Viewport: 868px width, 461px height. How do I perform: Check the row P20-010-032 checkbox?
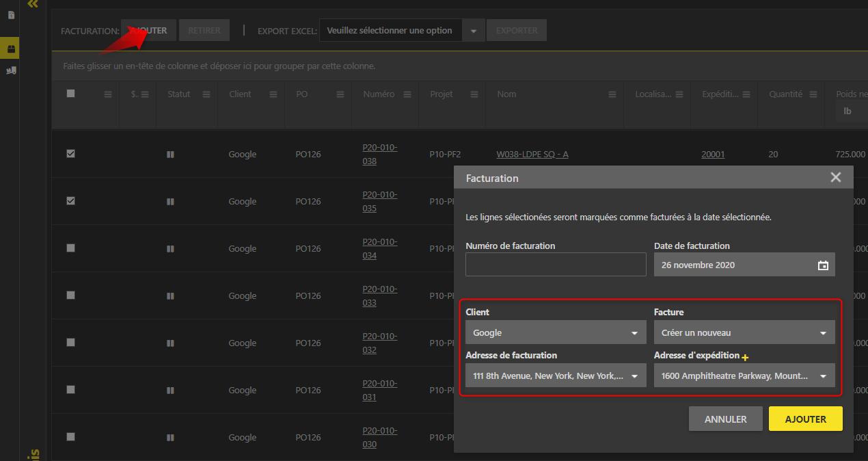[x=70, y=343]
